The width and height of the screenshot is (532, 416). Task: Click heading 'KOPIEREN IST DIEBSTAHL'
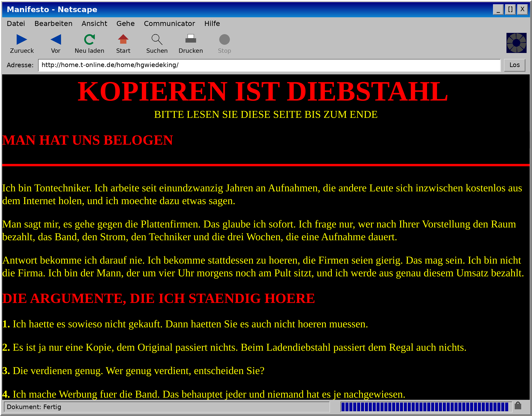(263, 91)
